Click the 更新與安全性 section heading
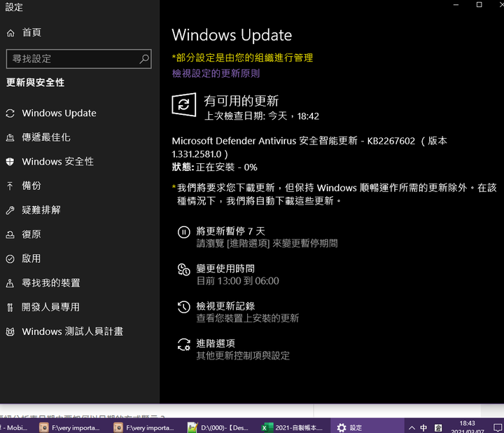This screenshot has width=504, height=433. [x=36, y=83]
